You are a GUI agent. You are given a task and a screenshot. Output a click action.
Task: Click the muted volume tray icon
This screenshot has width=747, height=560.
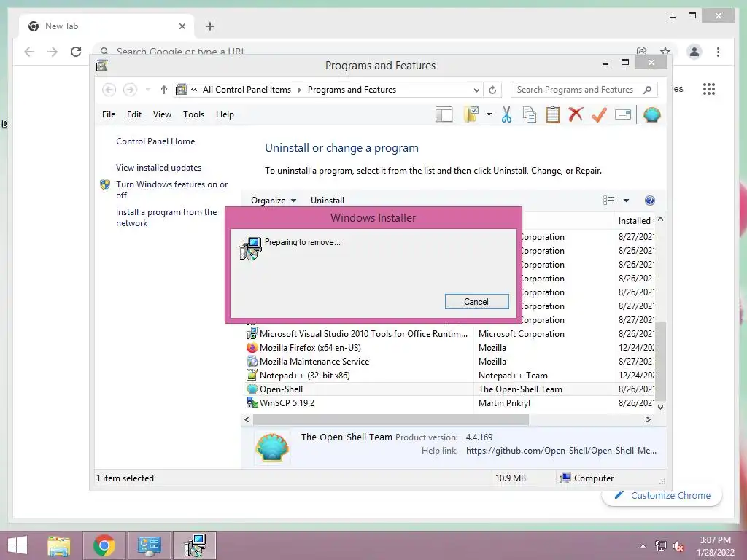678,546
